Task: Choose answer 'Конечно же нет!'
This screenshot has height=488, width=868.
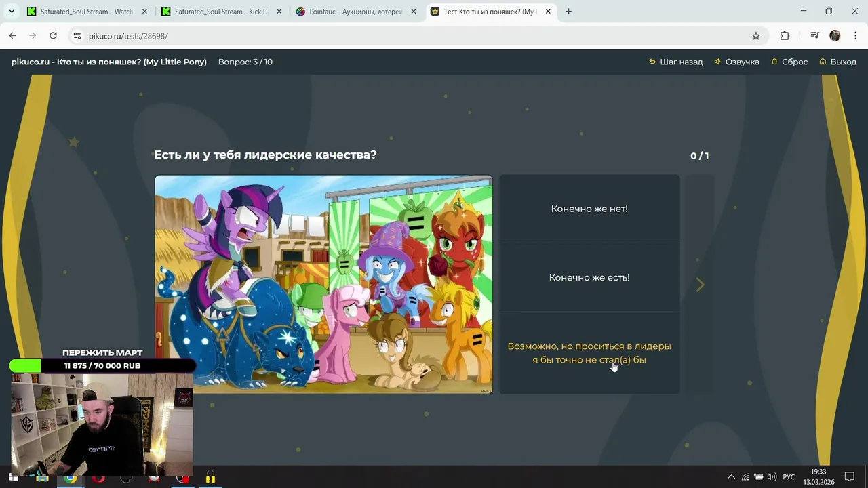Action: [x=589, y=209]
